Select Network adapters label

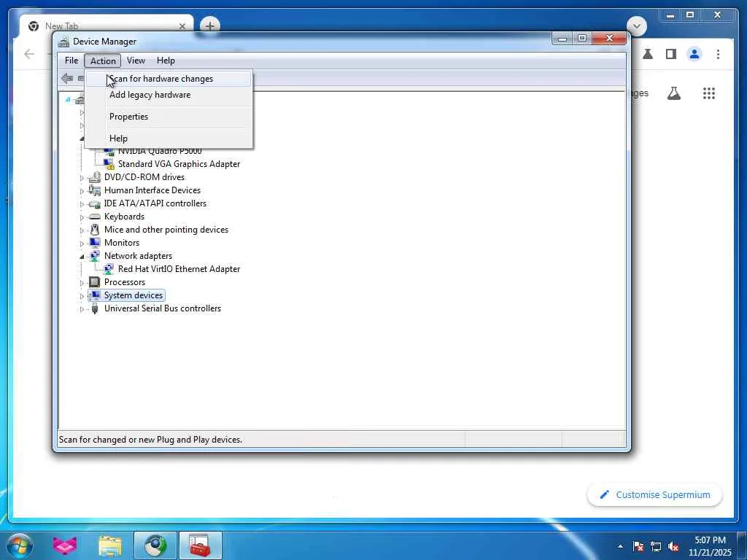(x=138, y=256)
